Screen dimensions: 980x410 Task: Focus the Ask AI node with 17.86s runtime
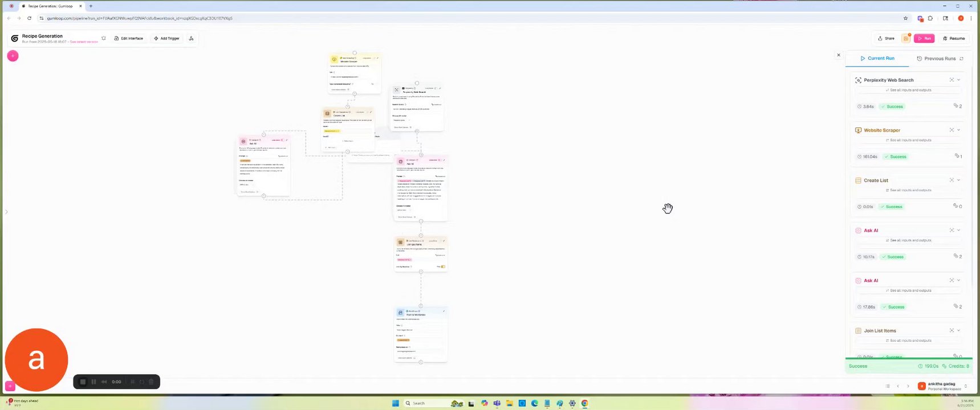pyautogui.click(x=951, y=280)
